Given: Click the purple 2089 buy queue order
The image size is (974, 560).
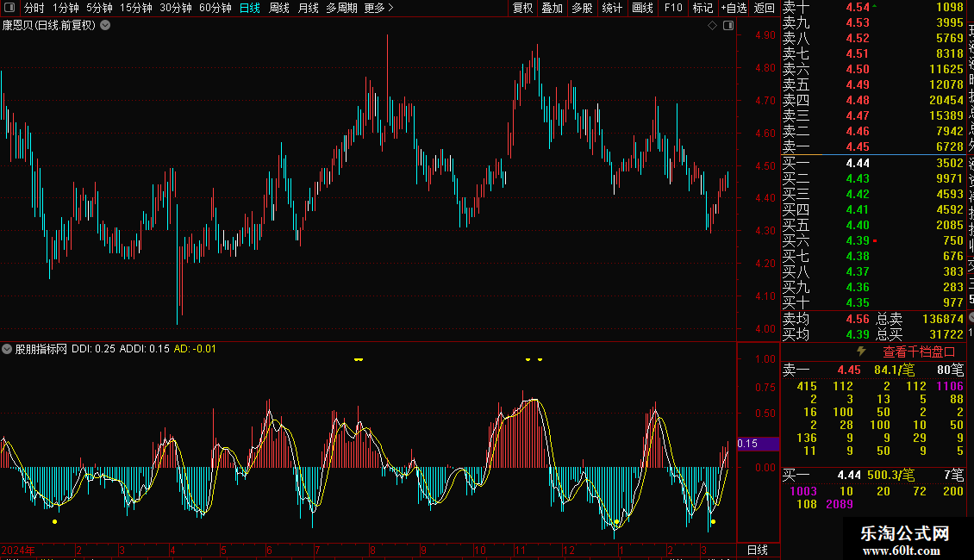Looking at the screenshot, I should (840, 505).
